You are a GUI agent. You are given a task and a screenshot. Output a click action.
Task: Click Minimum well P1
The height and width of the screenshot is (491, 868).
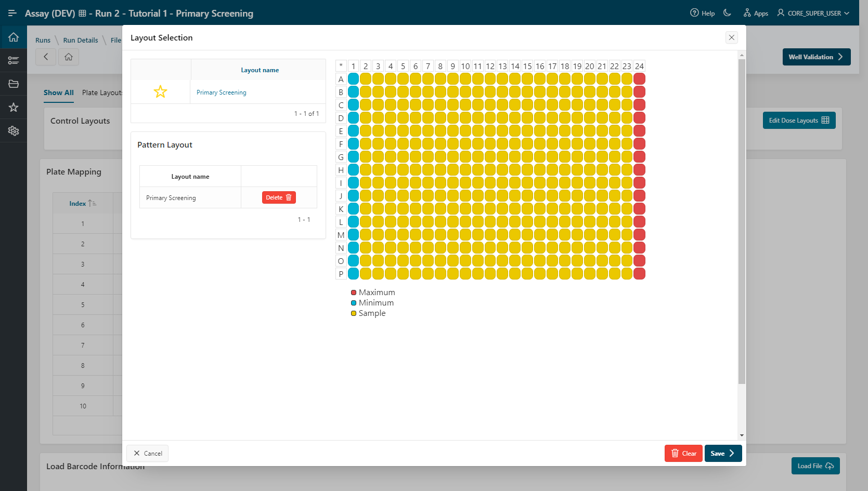tap(354, 274)
